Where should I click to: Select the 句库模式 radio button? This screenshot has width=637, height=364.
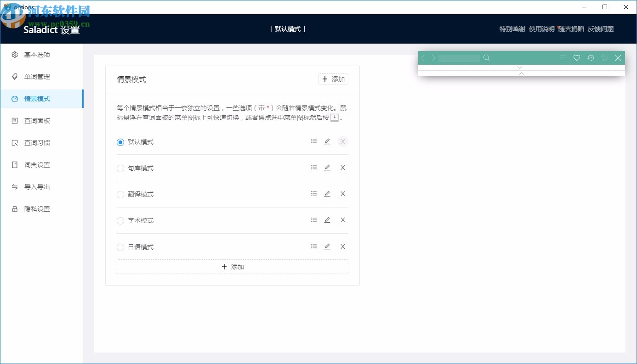coord(120,168)
